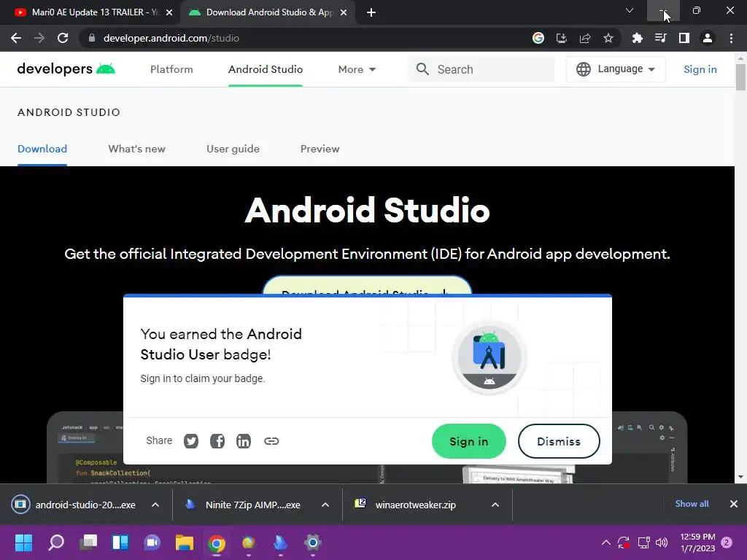Viewport: 747px width, 560px height.
Task: Open the media controls icon in toolbar
Action: click(661, 38)
